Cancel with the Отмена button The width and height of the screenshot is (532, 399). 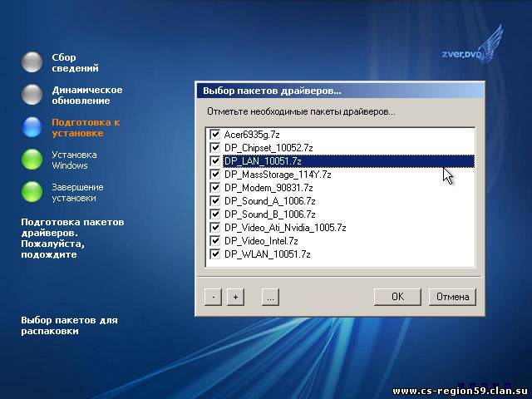[x=452, y=297]
